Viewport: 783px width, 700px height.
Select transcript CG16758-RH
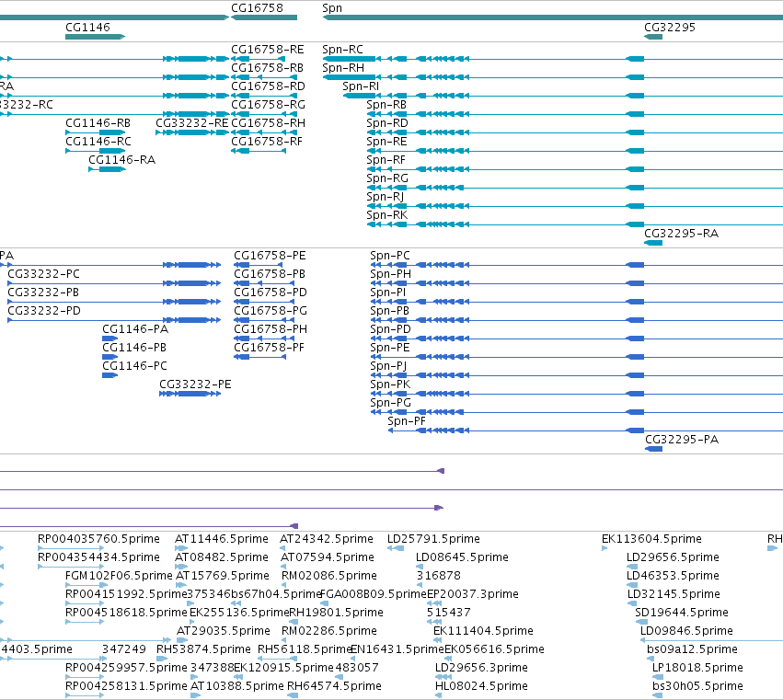pyautogui.click(x=264, y=132)
